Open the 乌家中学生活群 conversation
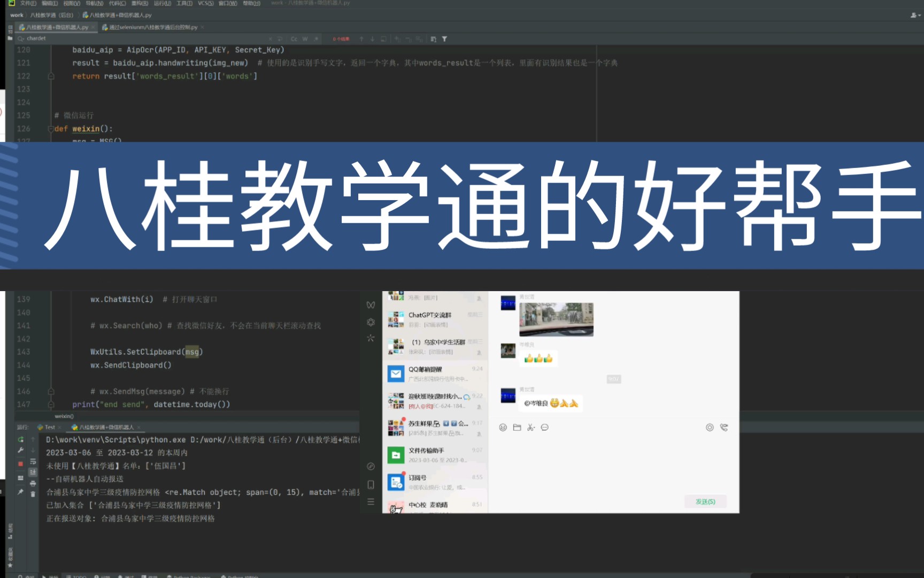Screen dimensions: 924x578 (x=435, y=346)
